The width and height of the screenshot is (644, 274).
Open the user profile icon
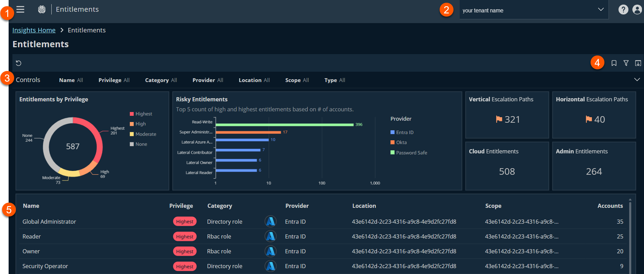pos(637,9)
